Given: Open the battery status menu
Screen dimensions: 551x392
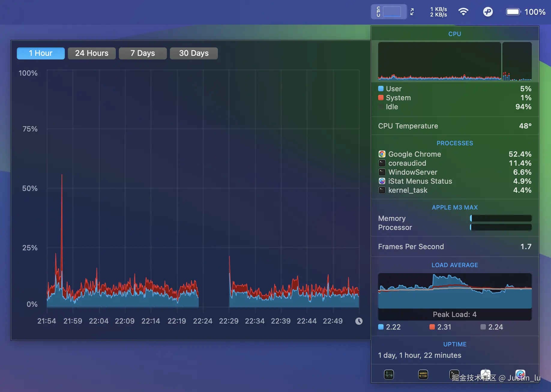Looking at the screenshot, I should click(x=526, y=12).
